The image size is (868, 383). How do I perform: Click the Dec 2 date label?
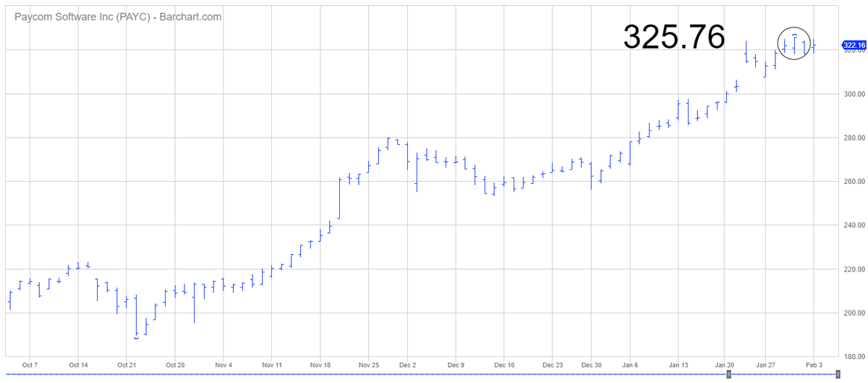tap(407, 366)
